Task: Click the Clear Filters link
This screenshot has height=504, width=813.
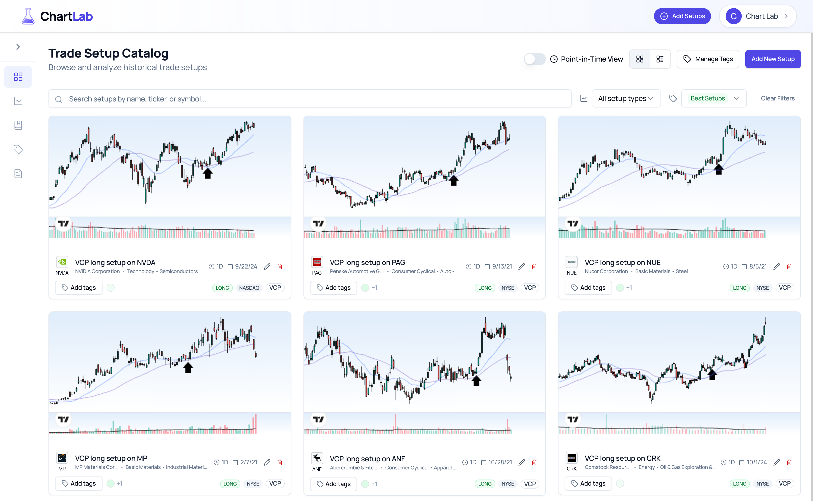Action: point(777,98)
